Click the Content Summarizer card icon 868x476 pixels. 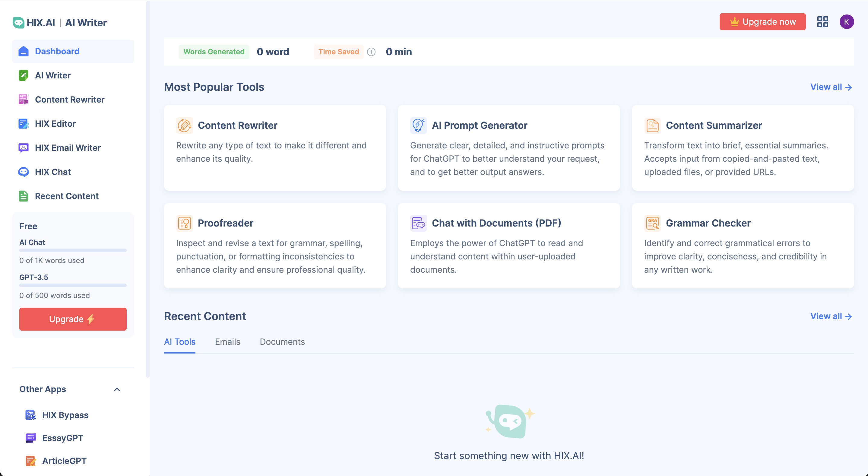(x=652, y=125)
